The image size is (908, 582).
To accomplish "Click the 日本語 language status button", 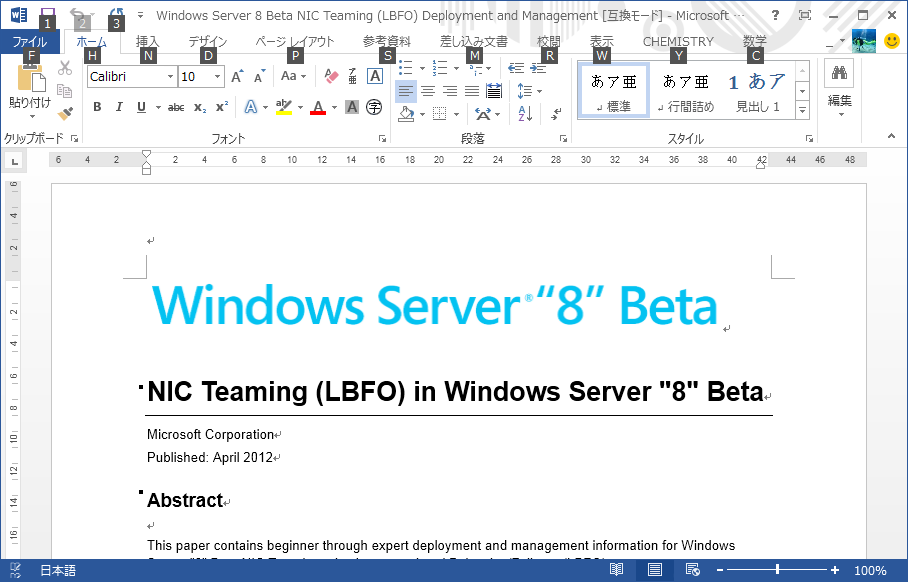I will click(x=57, y=571).
